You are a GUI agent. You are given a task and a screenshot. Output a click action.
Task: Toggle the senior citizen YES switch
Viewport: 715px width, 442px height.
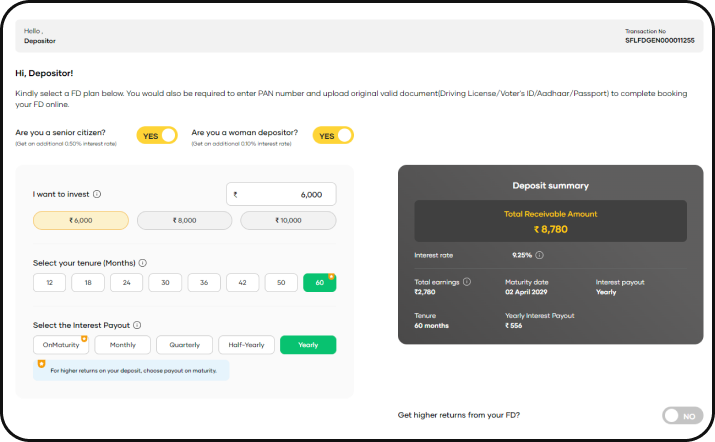pos(157,135)
